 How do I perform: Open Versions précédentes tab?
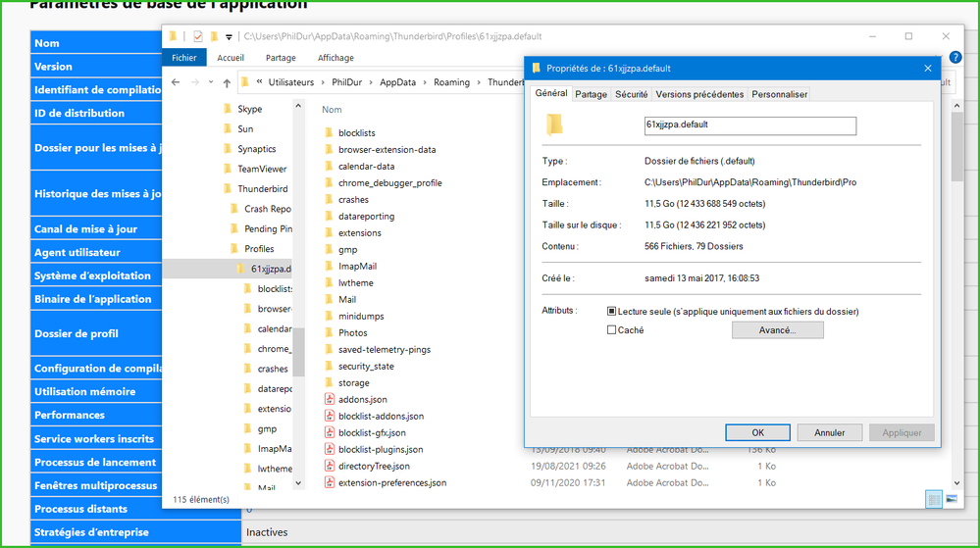point(699,94)
